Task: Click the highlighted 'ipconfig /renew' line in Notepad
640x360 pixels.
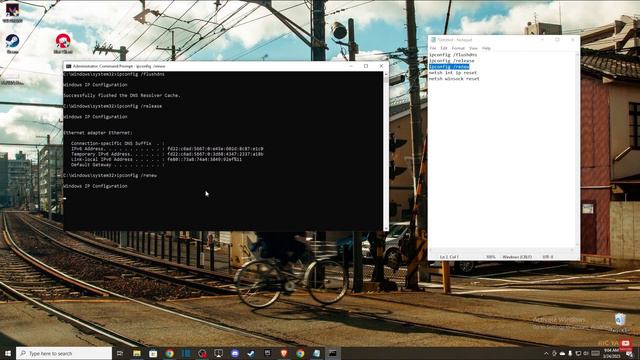Action: [x=449, y=67]
